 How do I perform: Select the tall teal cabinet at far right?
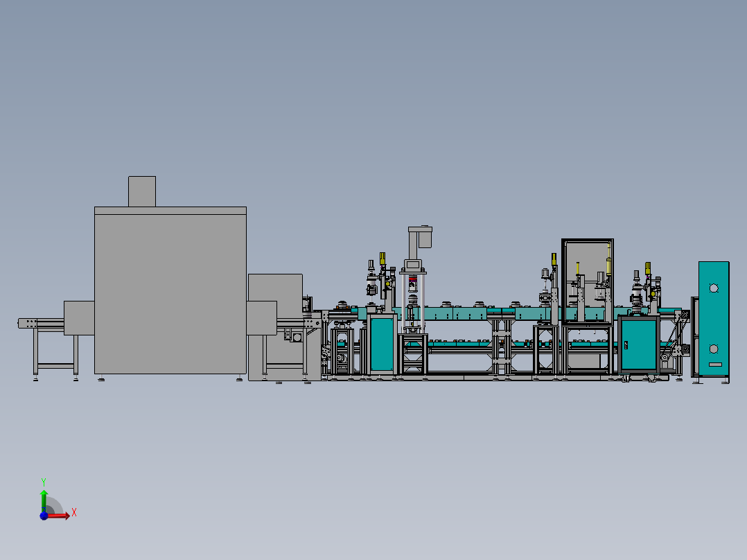tap(714, 318)
